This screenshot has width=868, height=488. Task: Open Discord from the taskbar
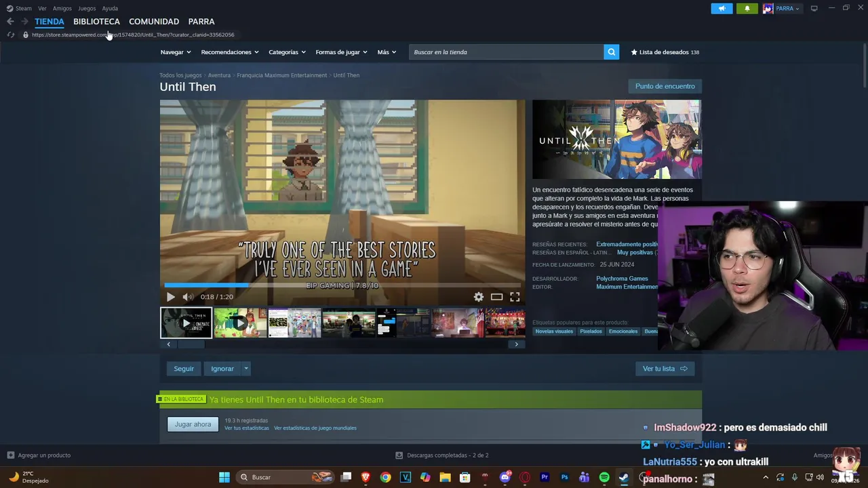505,477
